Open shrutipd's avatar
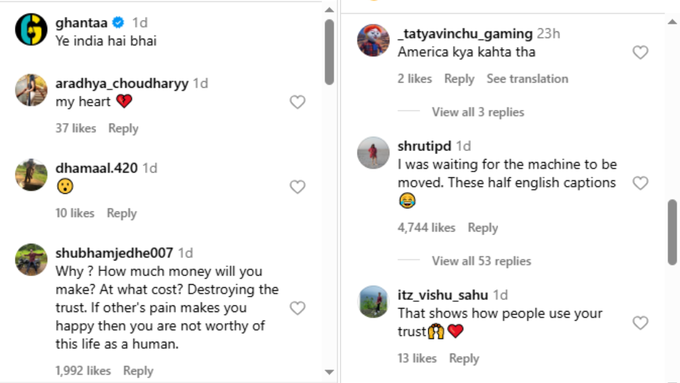The image size is (680, 383). (373, 153)
